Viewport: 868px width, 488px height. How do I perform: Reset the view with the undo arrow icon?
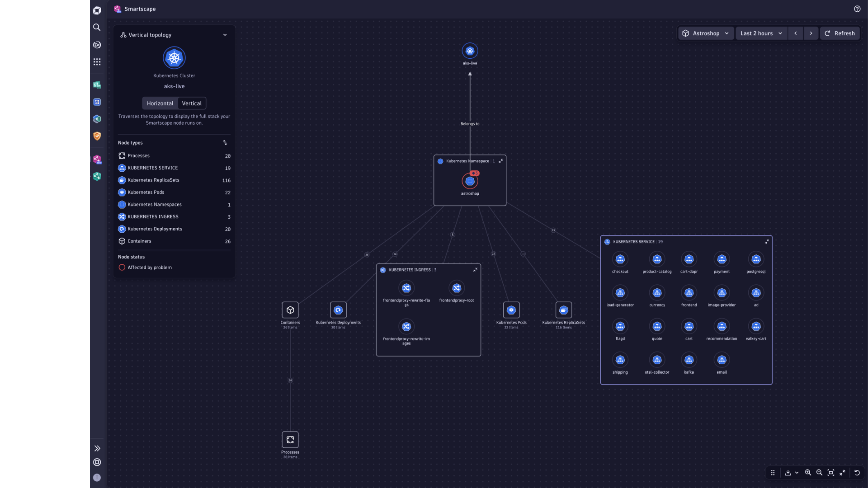857,473
